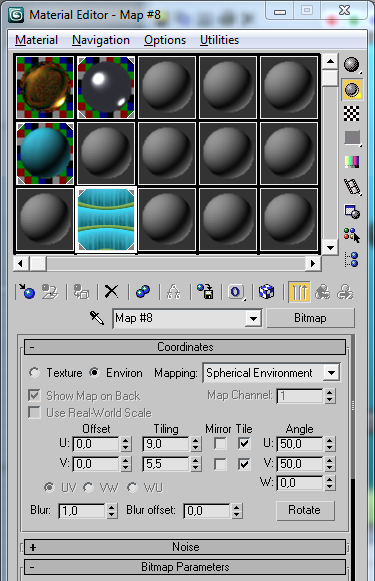
Task: Enable the V Mirror checkbox
Action: pyautogui.click(x=220, y=464)
